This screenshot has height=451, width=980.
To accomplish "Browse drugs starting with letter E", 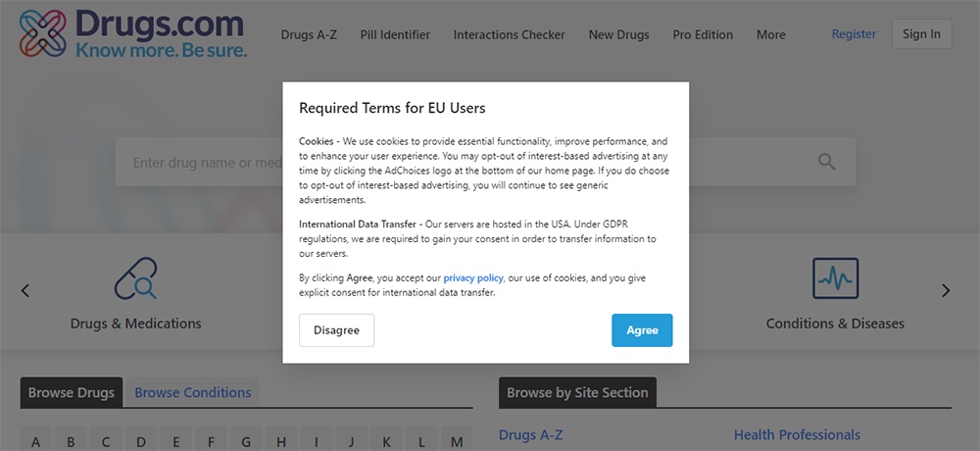I will click(x=175, y=441).
